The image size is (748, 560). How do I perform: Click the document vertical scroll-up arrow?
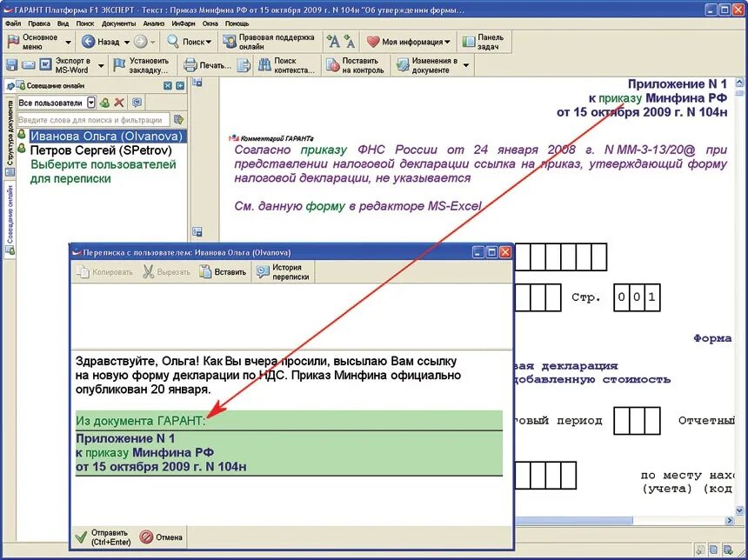739,82
